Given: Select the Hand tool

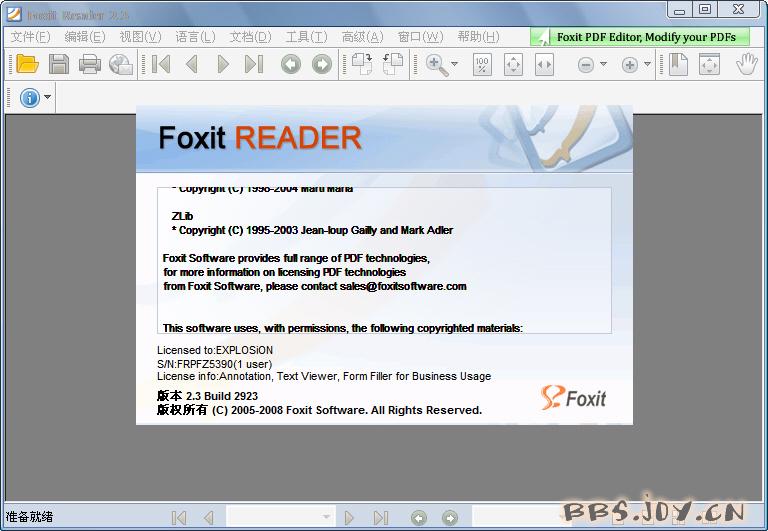Looking at the screenshot, I should (746, 64).
